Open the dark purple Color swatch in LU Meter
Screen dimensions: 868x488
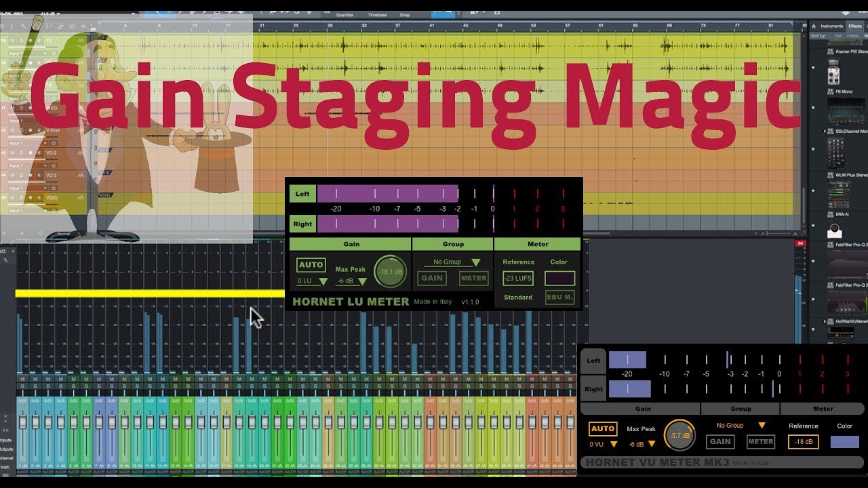pyautogui.click(x=559, y=278)
